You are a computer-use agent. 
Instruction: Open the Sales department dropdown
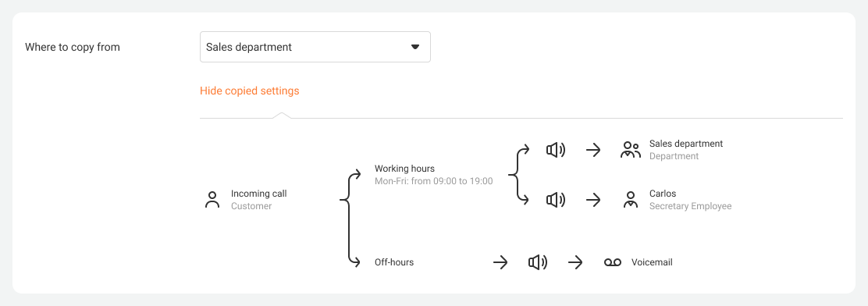[315, 47]
